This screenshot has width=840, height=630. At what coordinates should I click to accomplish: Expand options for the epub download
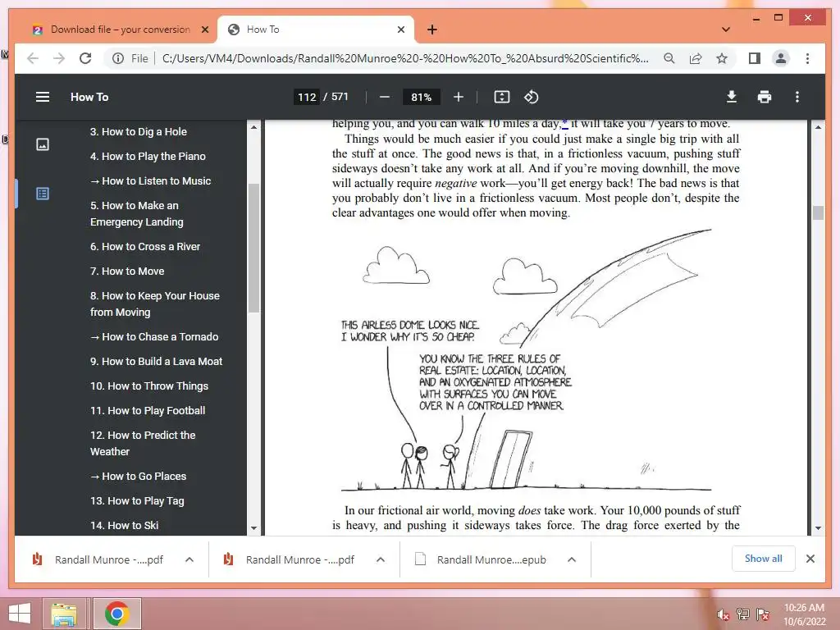(x=572, y=559)
